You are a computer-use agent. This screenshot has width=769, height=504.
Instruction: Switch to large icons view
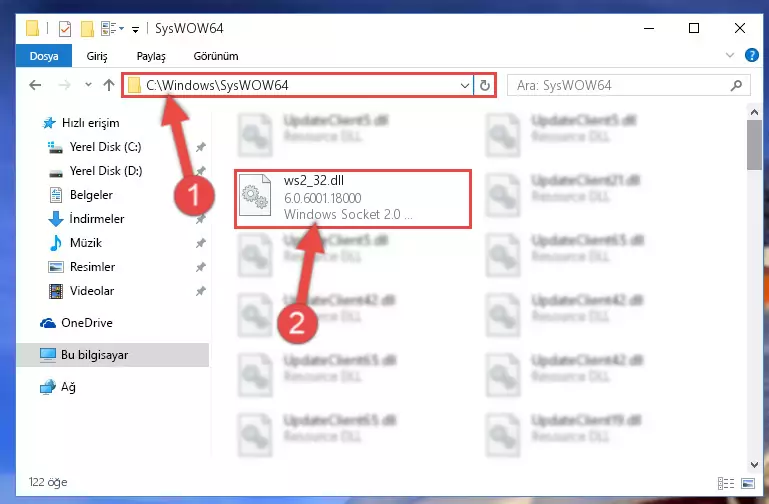pos(748,483)
